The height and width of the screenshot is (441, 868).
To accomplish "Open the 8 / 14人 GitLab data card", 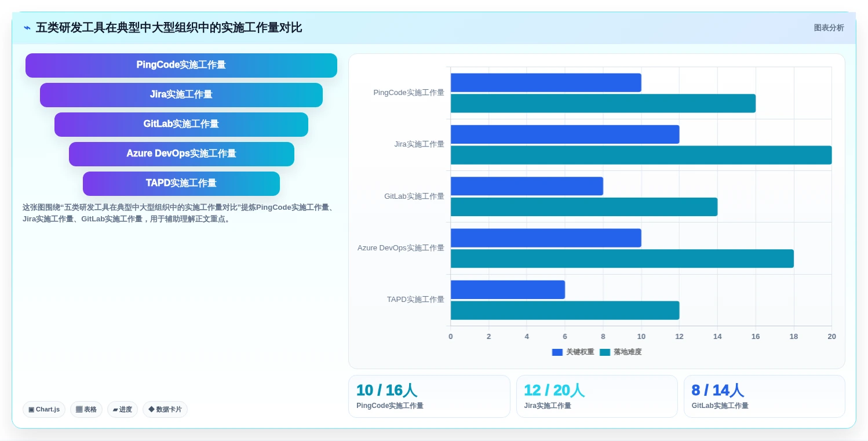I will [764, 396].
